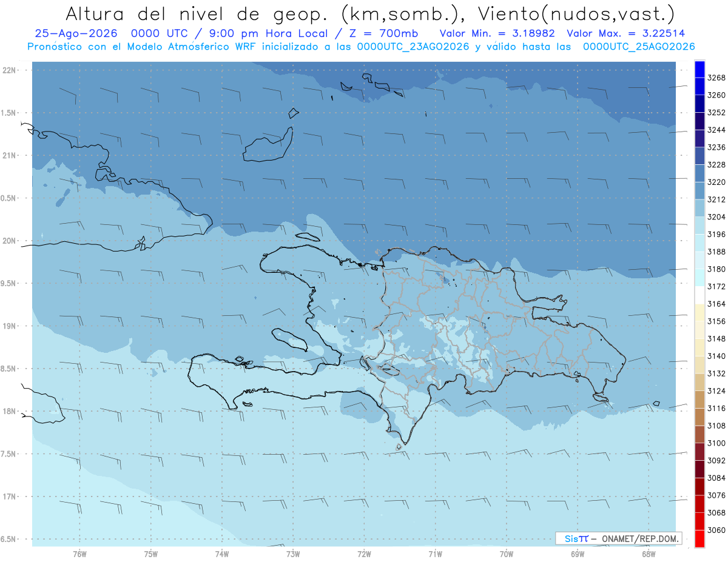Click legend band between 3212 and 3204

pos(699,208)
